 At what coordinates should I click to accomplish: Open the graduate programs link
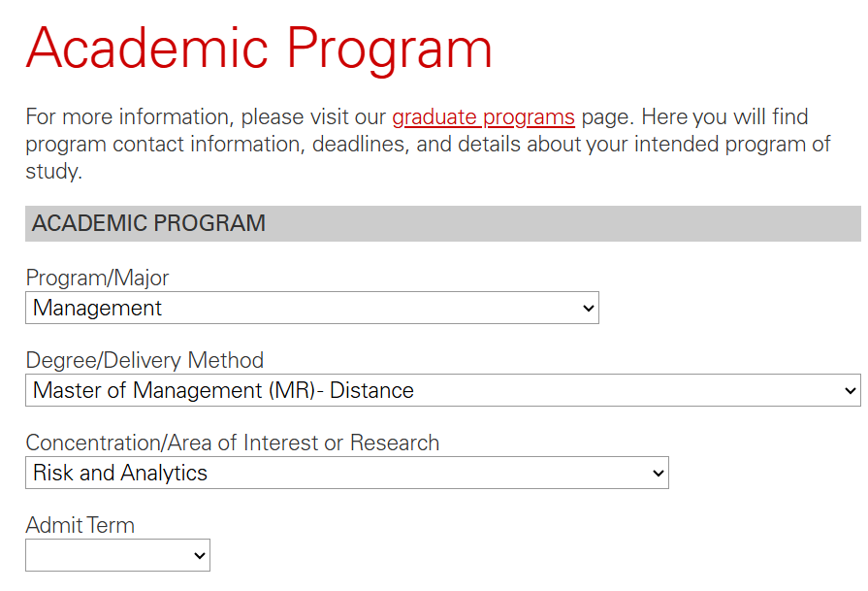[483, 118]
